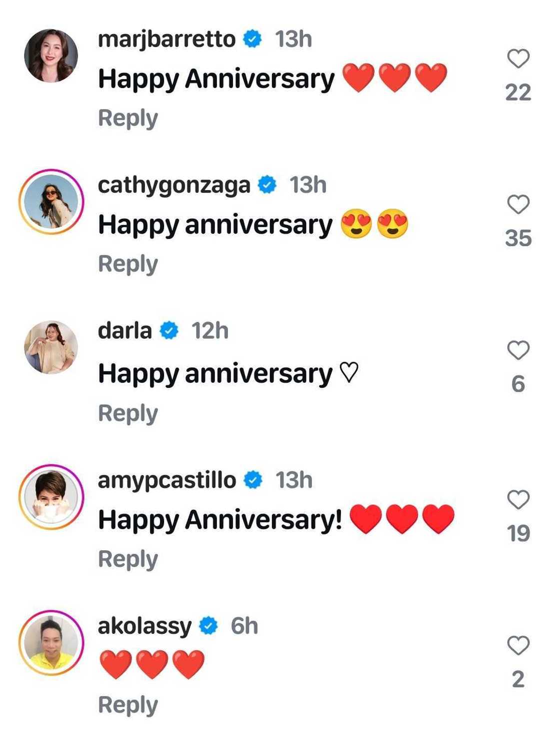The image size is (560, 741).
Task: Heart amypcastillo's Happy Anniversary comment
Action: click(x=518, y=499)
